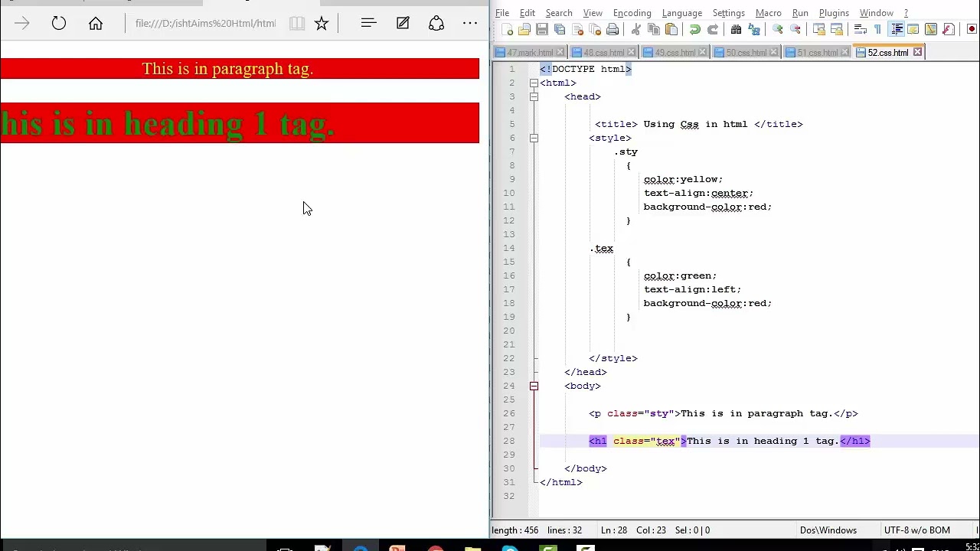Collapse the html fold at line 2
980x551 pixels.
(534, 83)
